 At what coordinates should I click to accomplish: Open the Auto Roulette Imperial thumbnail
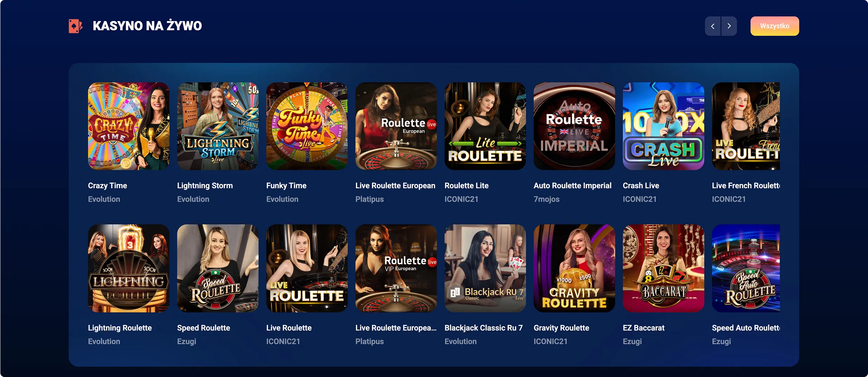(x=574, y=126)
